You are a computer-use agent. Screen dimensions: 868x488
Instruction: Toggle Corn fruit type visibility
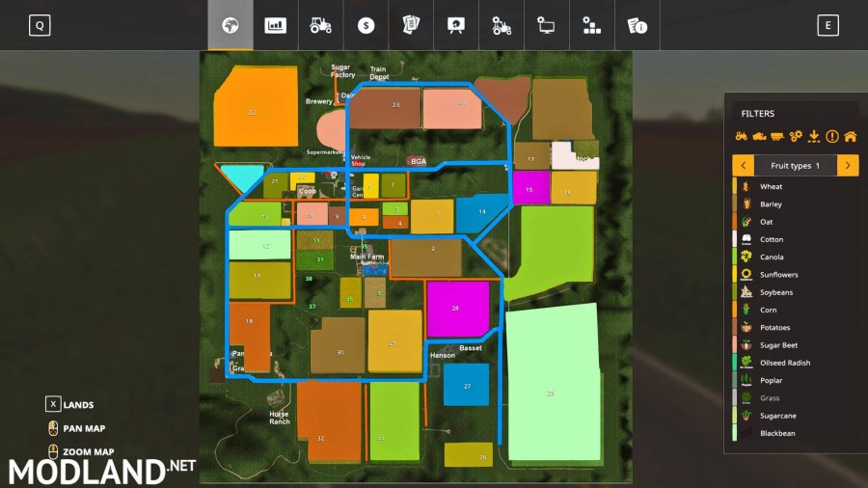(x=796, y=310)
